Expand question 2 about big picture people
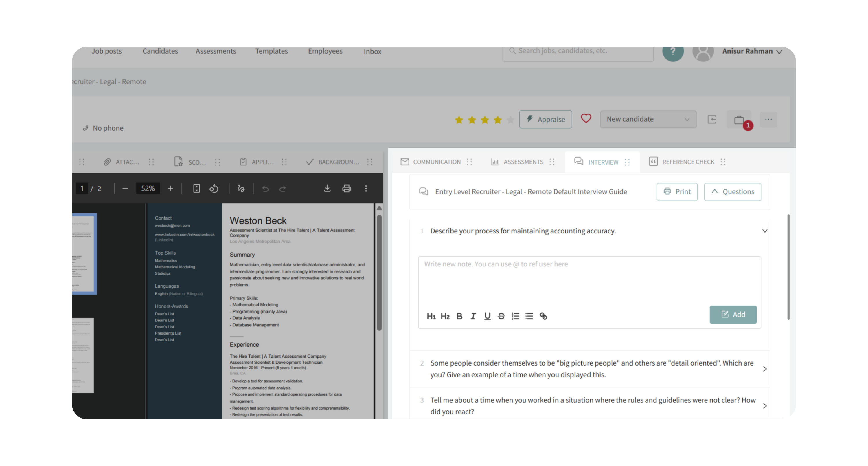 click(764, 369)
